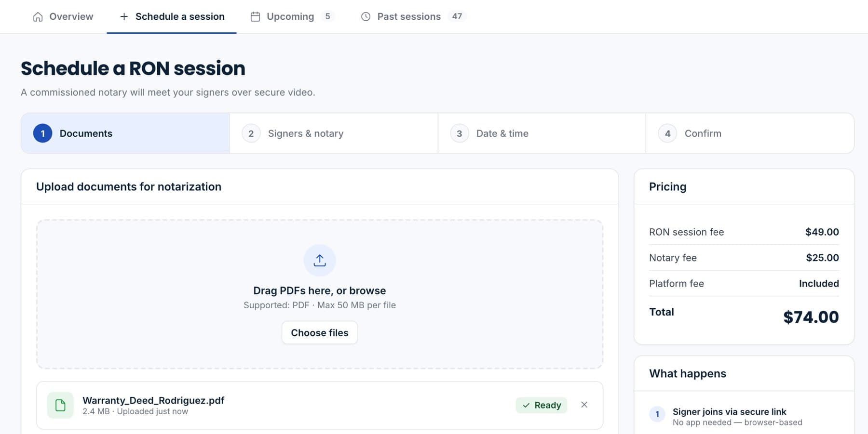Screen dimensions: 868x434
Task: Click the 2.4 MB Uploaded just now text
Action: (136, 411)
